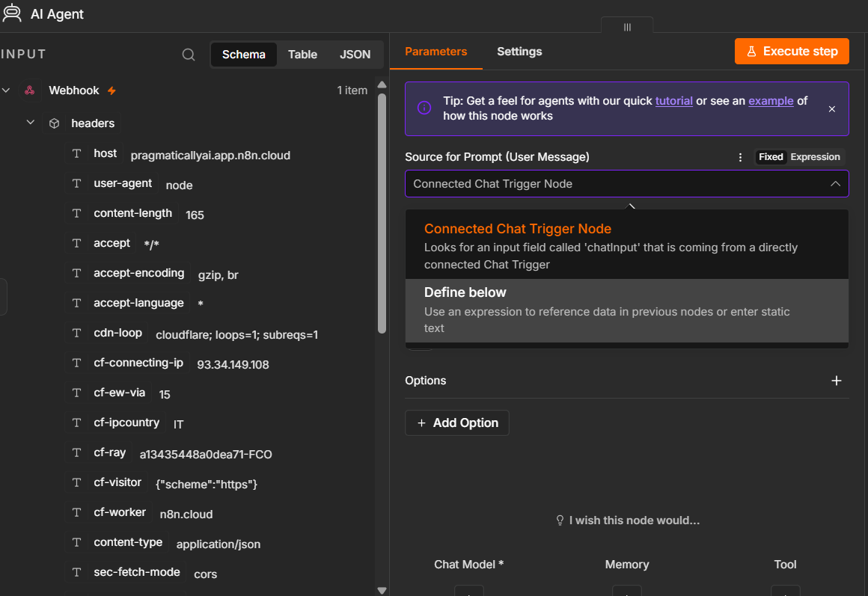Screen dimensions: 868x596
Task: Run the node with Execute step
Action: [792, 52]
